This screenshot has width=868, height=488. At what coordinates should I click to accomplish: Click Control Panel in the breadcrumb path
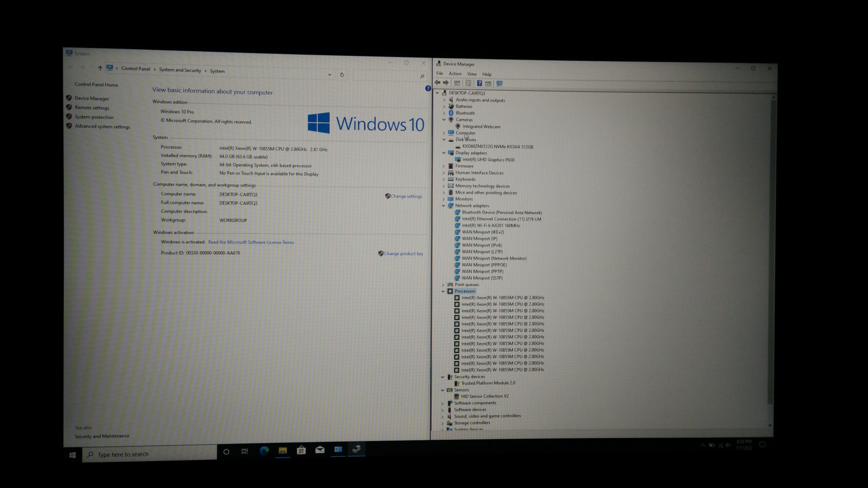coord(136,68)
